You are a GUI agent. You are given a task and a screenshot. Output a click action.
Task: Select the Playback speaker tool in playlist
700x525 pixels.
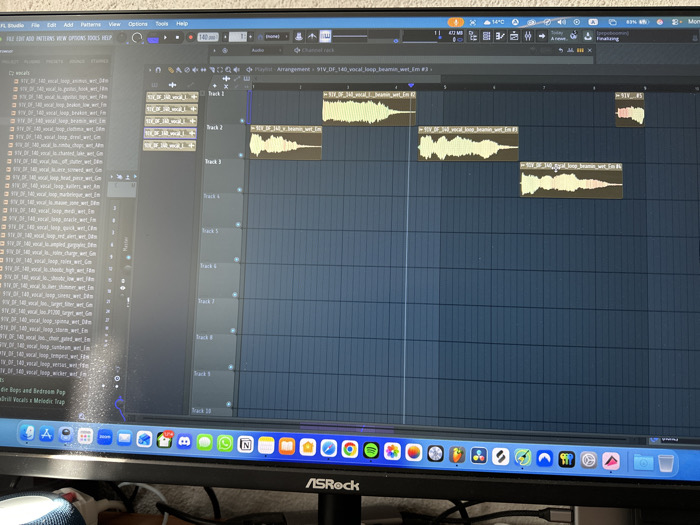237,70
